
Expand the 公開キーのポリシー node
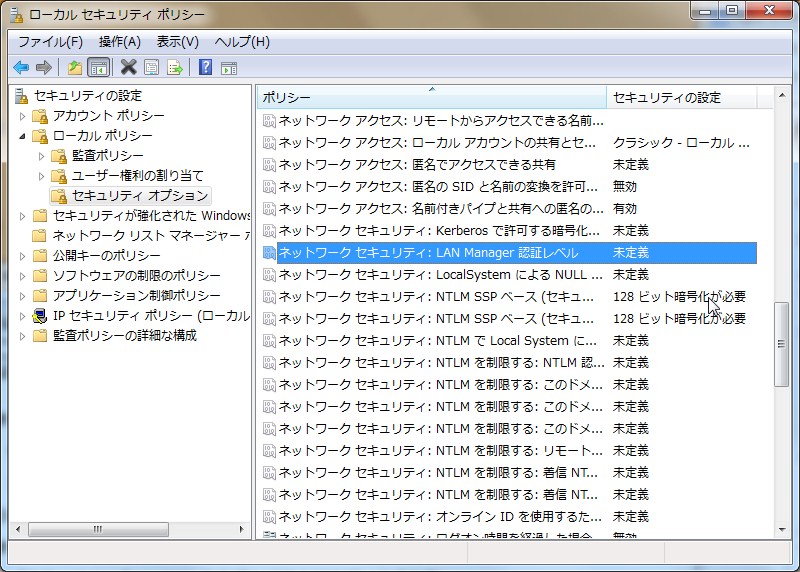(22, 256)
